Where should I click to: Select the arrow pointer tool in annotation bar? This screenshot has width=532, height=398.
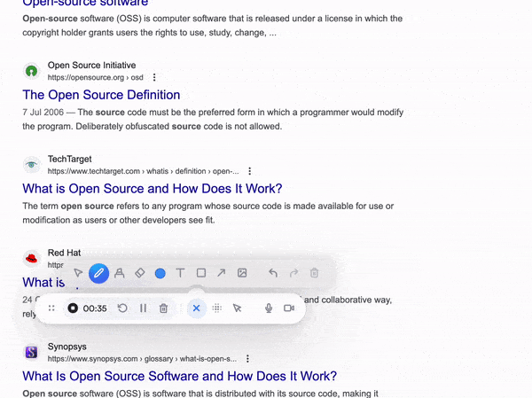[x=78, y=273]
